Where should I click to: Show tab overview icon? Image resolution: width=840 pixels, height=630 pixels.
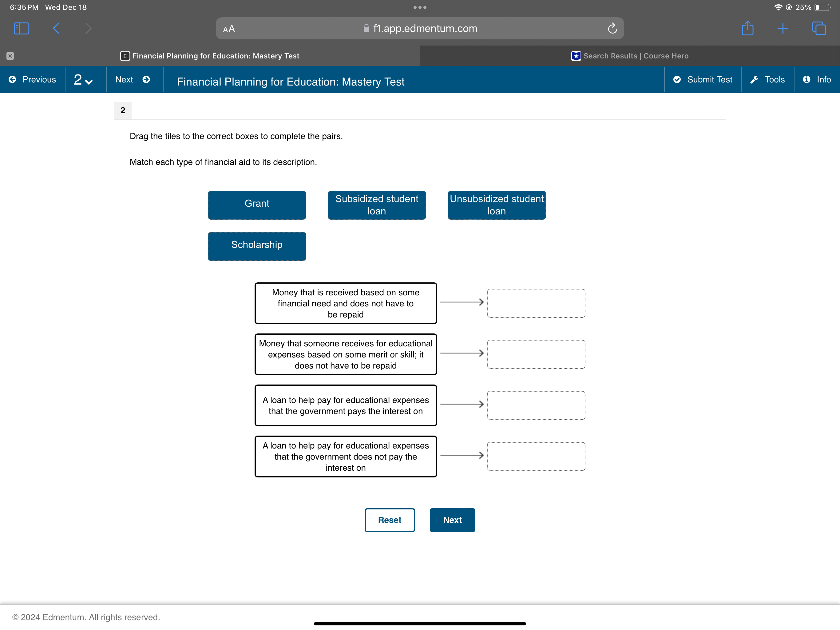tap(819, 29)
